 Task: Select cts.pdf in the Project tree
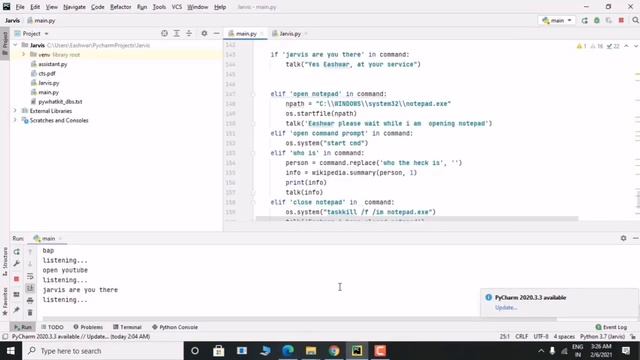click(x=47, y=73)
